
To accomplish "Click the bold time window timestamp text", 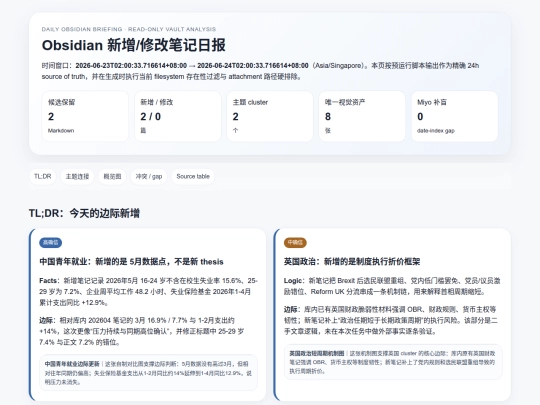I will pyautogui.click(x=192, y=65).
